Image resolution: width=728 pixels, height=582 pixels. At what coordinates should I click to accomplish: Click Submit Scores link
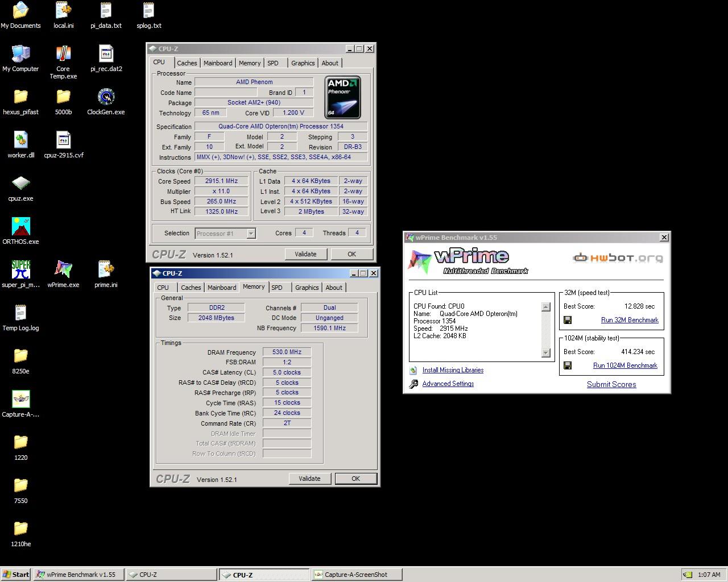(611, 384)
